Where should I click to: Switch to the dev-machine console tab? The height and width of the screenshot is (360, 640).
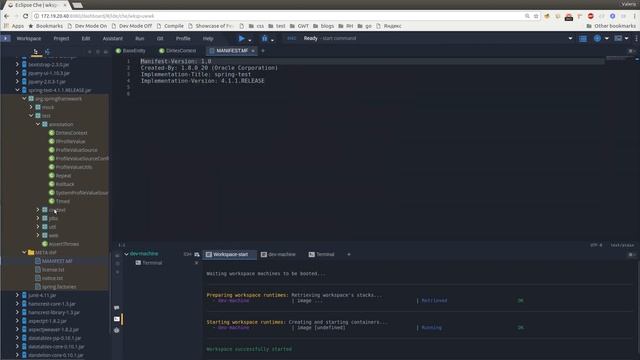(x=278, y=254)
